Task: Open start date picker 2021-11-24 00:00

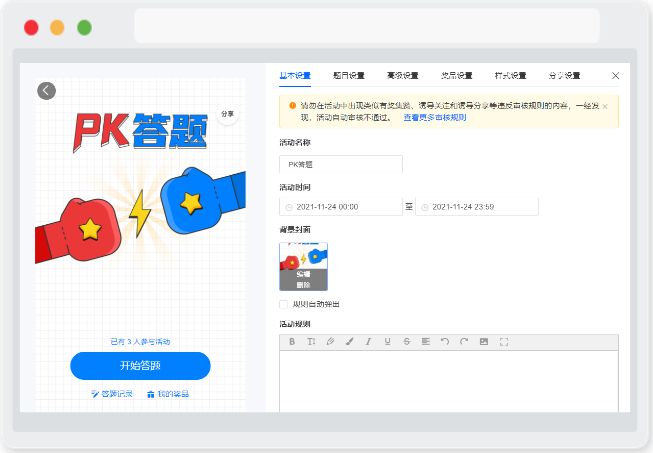Action: (x=341, y=207)
